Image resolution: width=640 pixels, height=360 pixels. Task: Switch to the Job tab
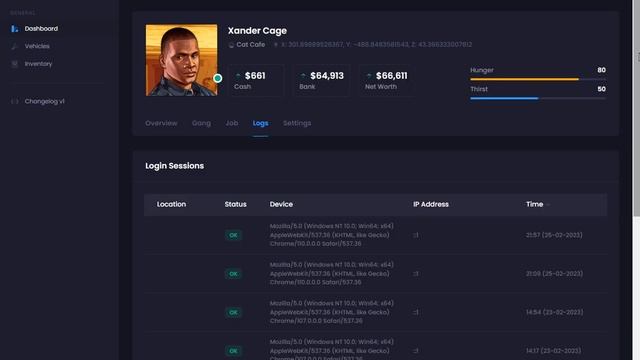(232, 123)
